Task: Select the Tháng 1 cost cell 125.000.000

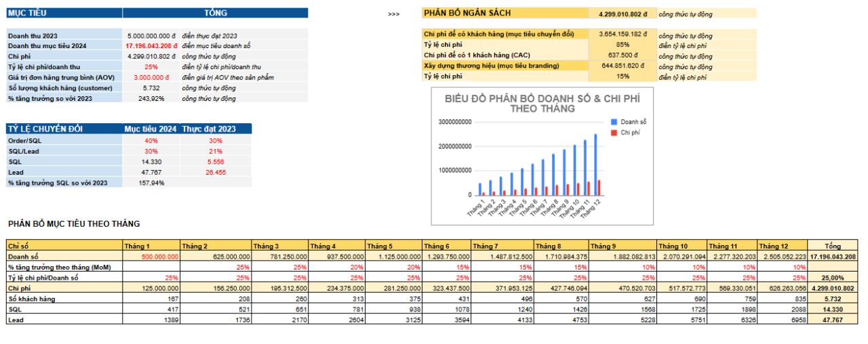Action: coord(151,288)
